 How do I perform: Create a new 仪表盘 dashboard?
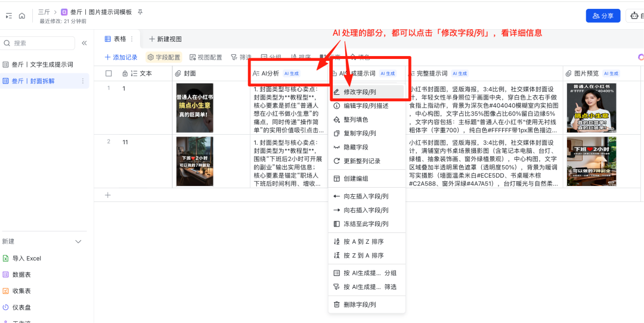click(x=21, y=308)
